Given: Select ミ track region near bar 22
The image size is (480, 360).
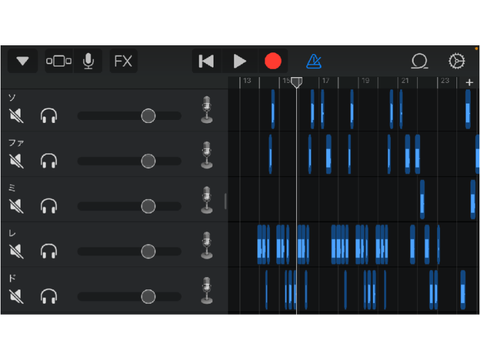Looking at the screenshot, I should click(422, 199).
